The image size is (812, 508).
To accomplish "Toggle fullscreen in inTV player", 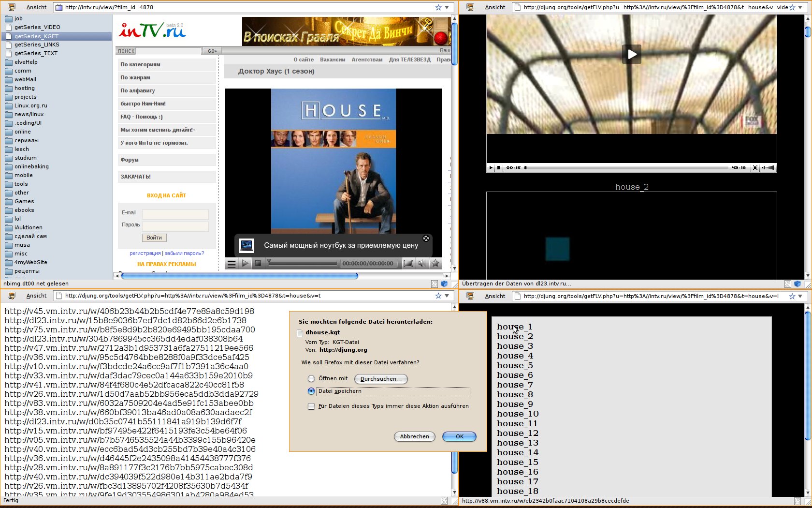I will tap(408, 263).
